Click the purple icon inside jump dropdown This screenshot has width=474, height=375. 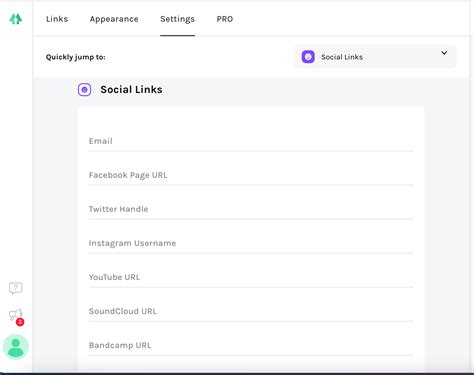tap(308, 57)
